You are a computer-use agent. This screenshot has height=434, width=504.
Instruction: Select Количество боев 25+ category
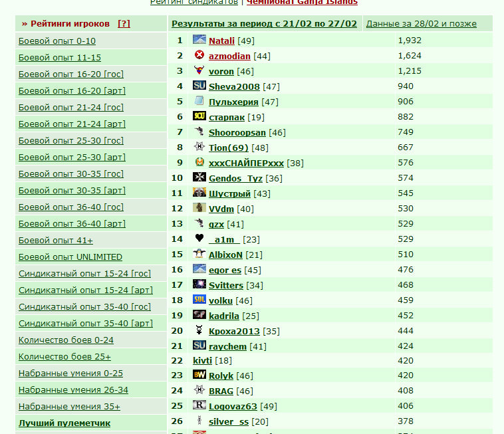[x=64, y=357]
